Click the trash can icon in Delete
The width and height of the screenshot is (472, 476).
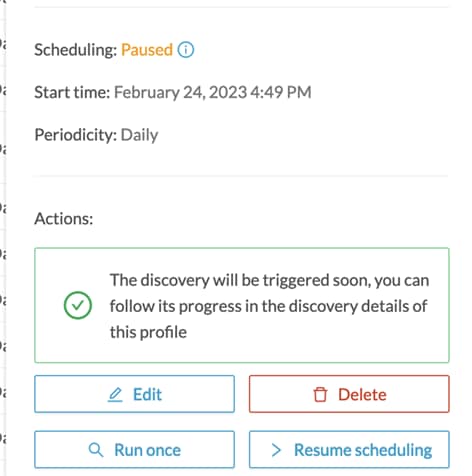click(x=320, y=395)
